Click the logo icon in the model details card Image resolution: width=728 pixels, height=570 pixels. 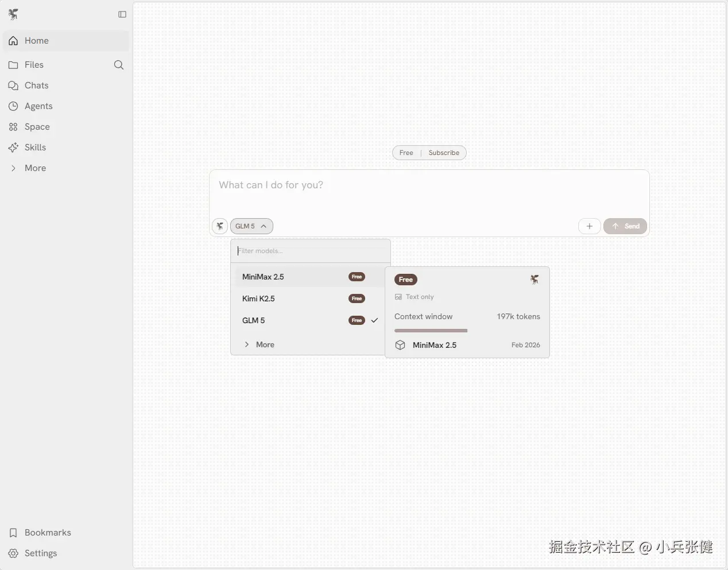[535, 280]
